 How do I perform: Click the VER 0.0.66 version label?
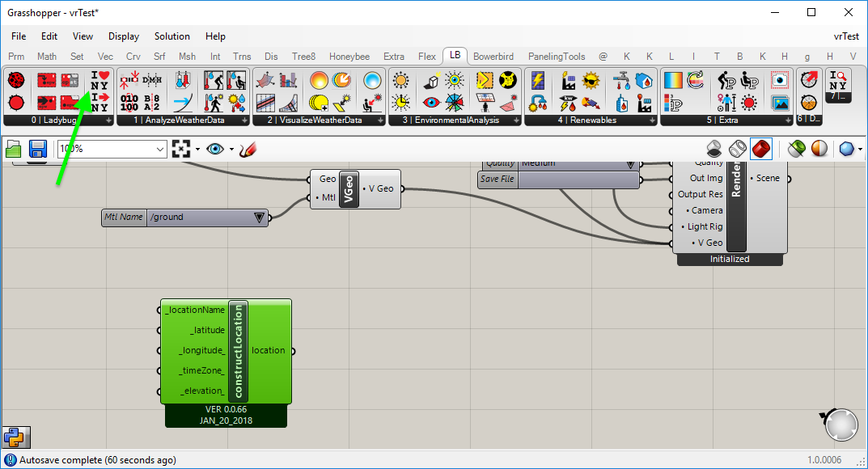point(226,409)
